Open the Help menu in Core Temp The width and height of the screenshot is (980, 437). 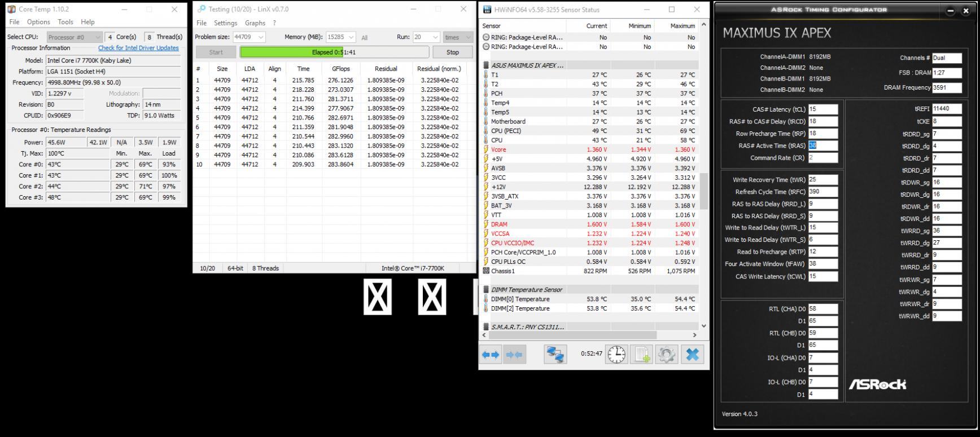click(x=88, y=22)
